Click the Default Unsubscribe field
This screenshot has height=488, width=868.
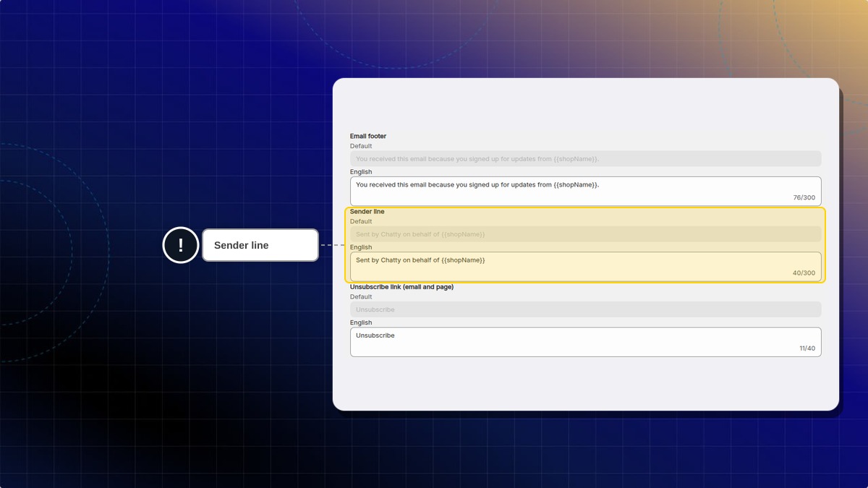coord(585,309)
